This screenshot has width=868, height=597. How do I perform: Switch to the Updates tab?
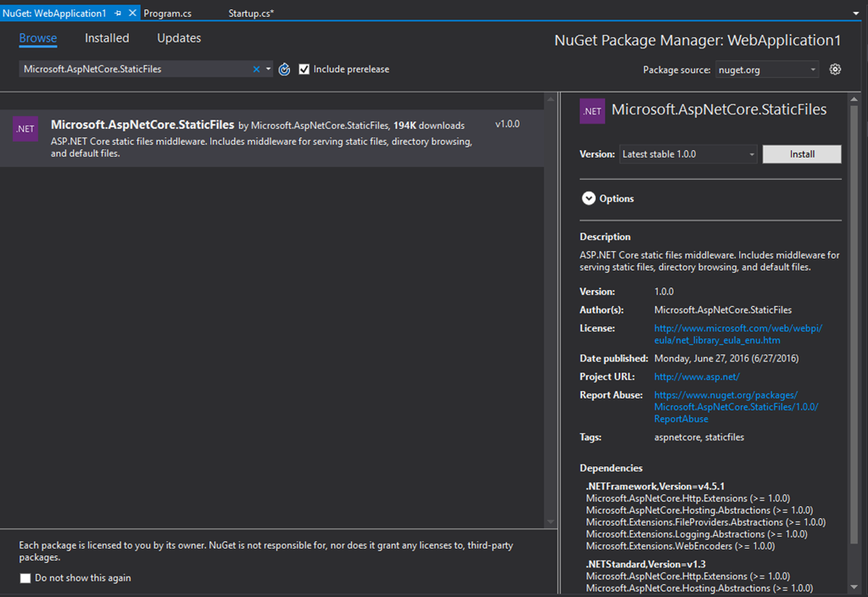[179, 38]
